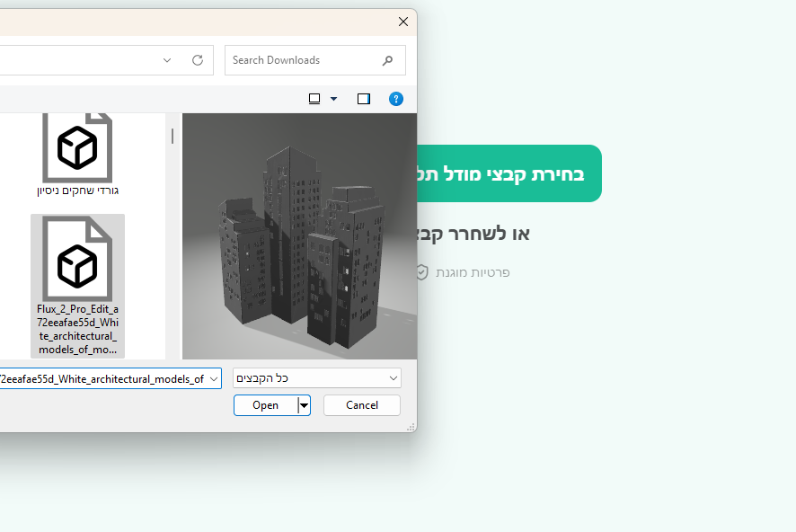The image size is (796, 532).
Task: Refresh the Downloads folder listing
Action: 198,60
